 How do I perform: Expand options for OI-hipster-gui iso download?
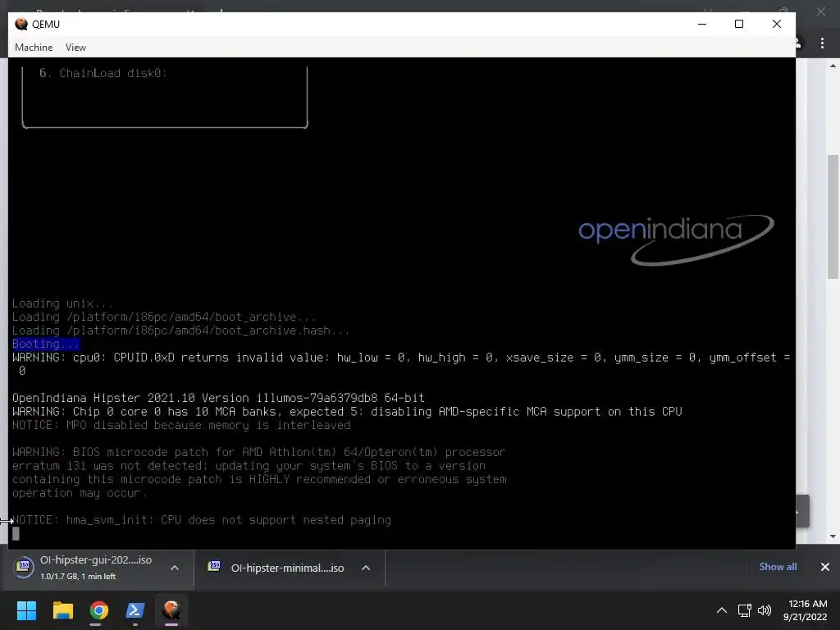pos(175,568)
